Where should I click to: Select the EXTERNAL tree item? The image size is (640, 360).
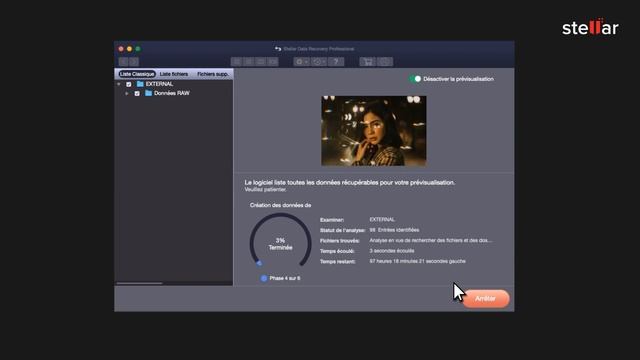pos(159,84)
